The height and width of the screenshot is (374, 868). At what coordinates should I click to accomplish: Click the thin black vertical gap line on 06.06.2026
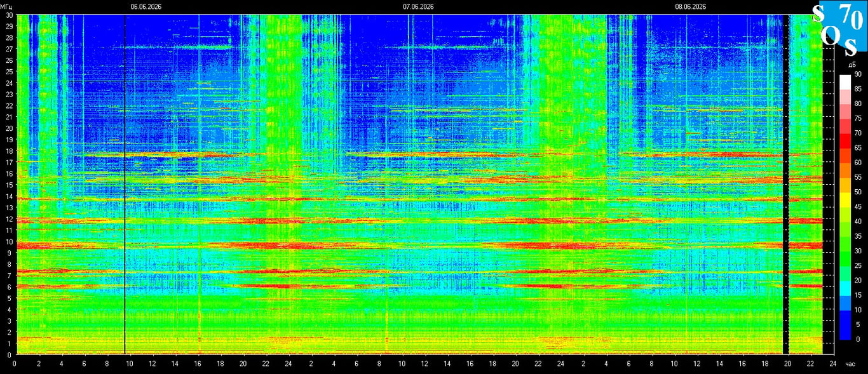125,184
